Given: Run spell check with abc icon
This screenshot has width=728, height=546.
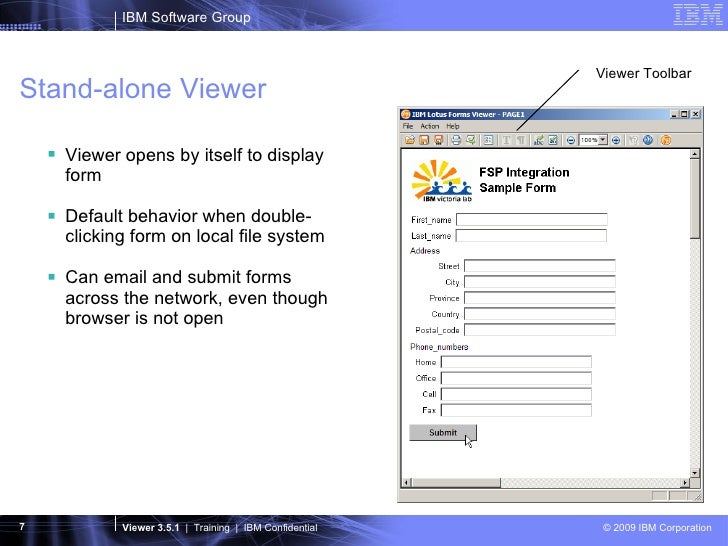Looking at the screenshot, I should tap(539, 140).
